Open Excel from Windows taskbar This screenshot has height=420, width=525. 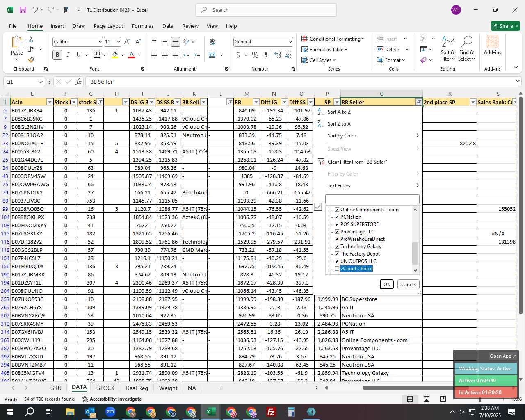pyautogui.click(x=211, y=412)
